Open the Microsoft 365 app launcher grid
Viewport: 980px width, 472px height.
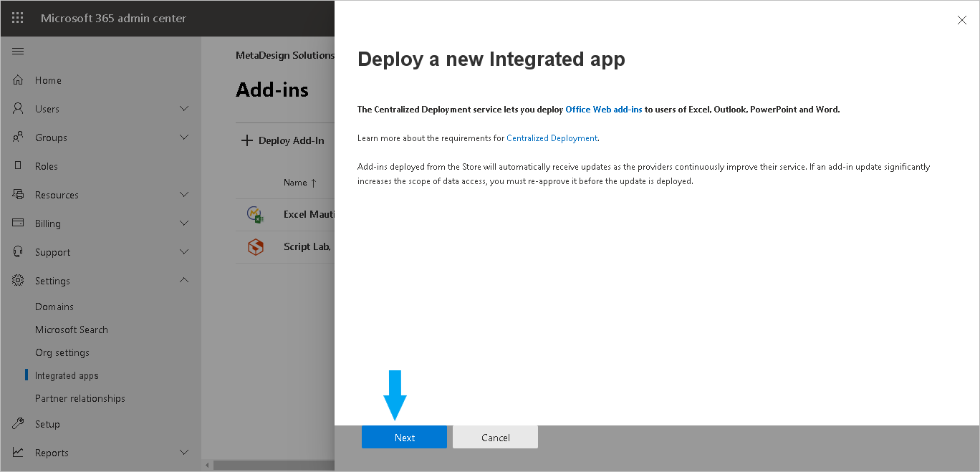(17, 17)
